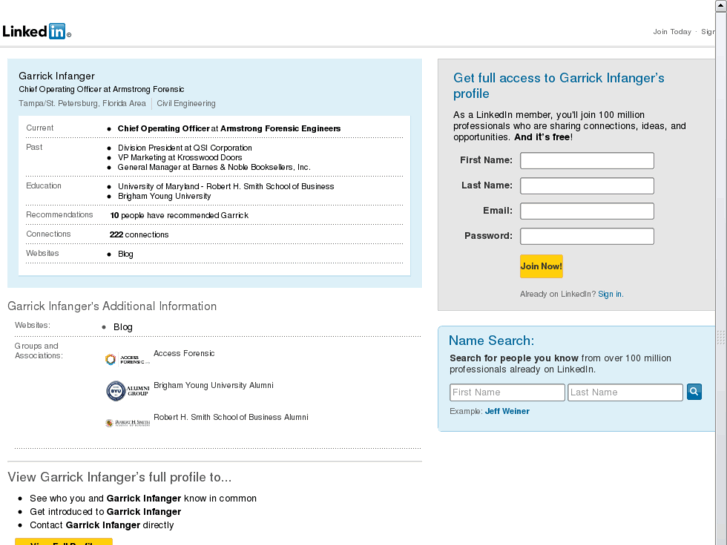Click Division President at QSI Corporation
Screen dimensions: 727x545
[x=185, y=148]
